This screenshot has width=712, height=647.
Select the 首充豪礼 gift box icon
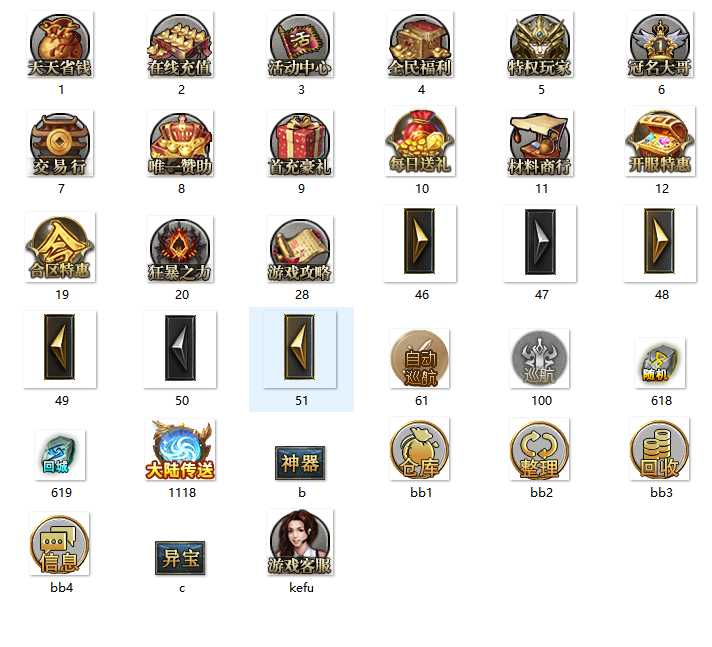tap(300, 143)
